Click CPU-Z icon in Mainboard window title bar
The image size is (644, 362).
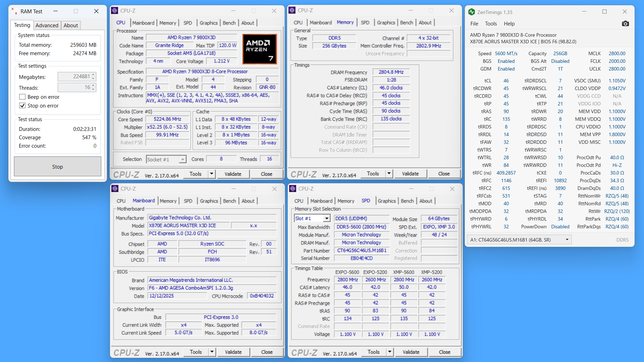point(115,189)
